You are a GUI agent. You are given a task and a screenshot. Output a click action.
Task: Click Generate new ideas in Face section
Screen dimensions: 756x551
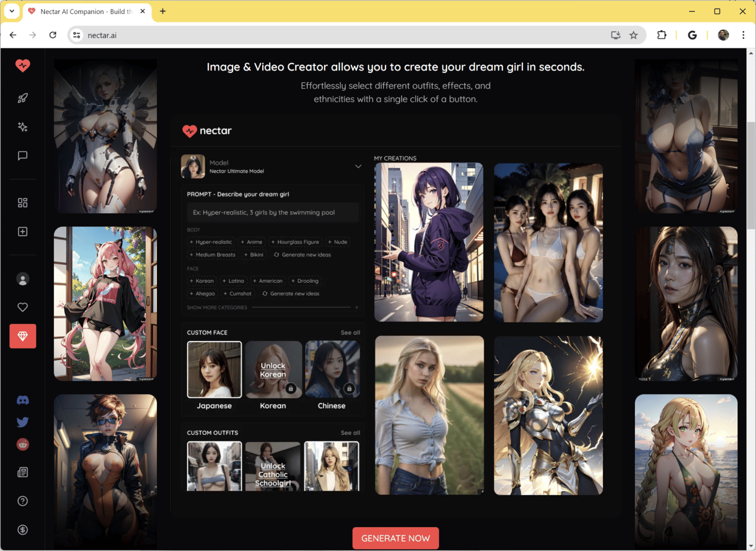[291, 293]
